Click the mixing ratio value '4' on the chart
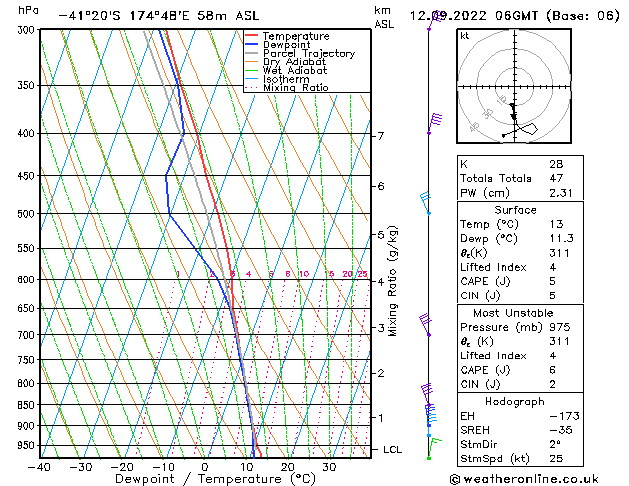629x486 pixels. (248, 274)
